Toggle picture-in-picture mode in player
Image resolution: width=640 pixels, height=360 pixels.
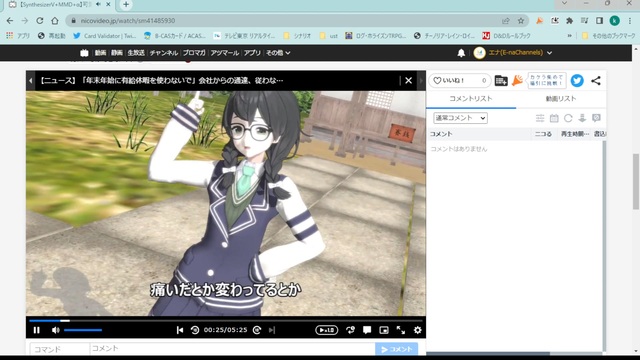pos(384,330)
